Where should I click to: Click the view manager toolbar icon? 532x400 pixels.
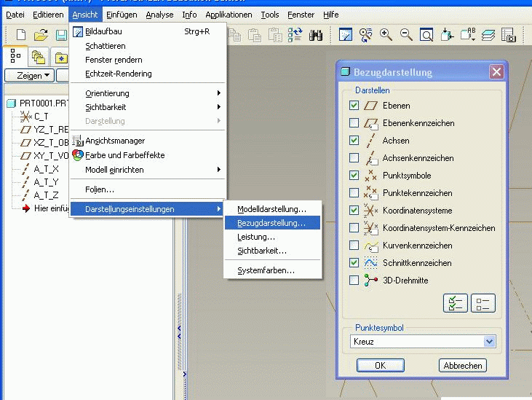(508, 35)
